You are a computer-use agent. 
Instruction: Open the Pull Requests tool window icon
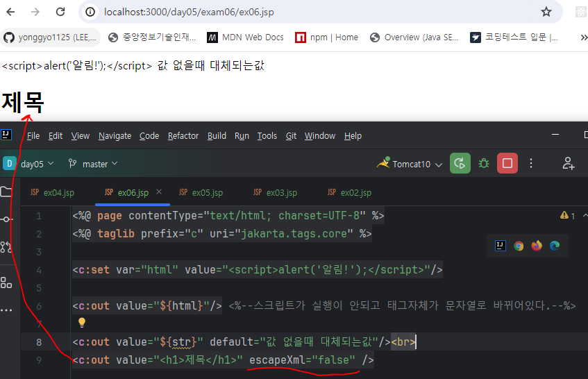[6, 247]
